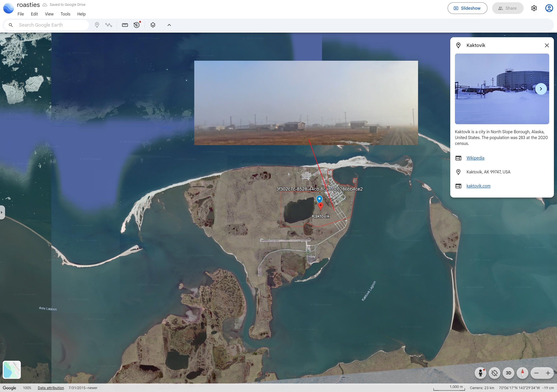Open the kaktovik.com website link
This screenshot has height=392, width=557.
pyautogui.click(x=478, y=186)
